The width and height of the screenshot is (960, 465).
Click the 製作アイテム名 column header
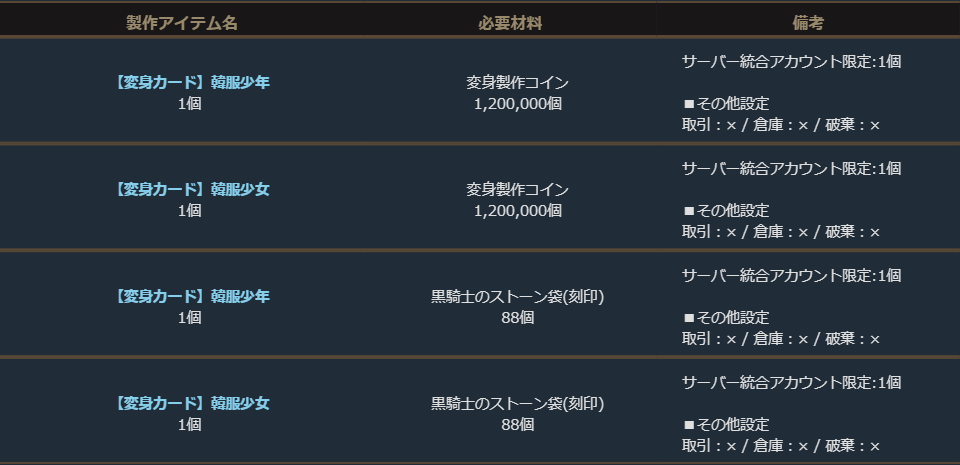pos(181,23)
